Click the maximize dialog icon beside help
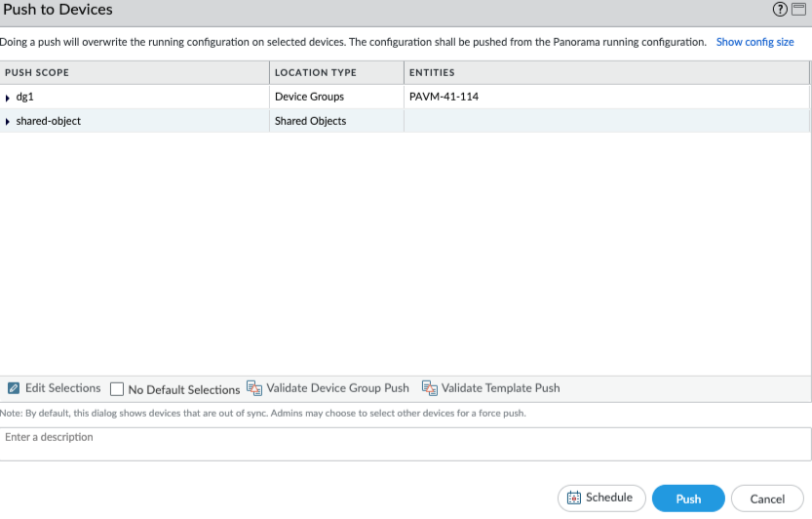The width and height of the screenshot is (812, 519). [798, 10]
